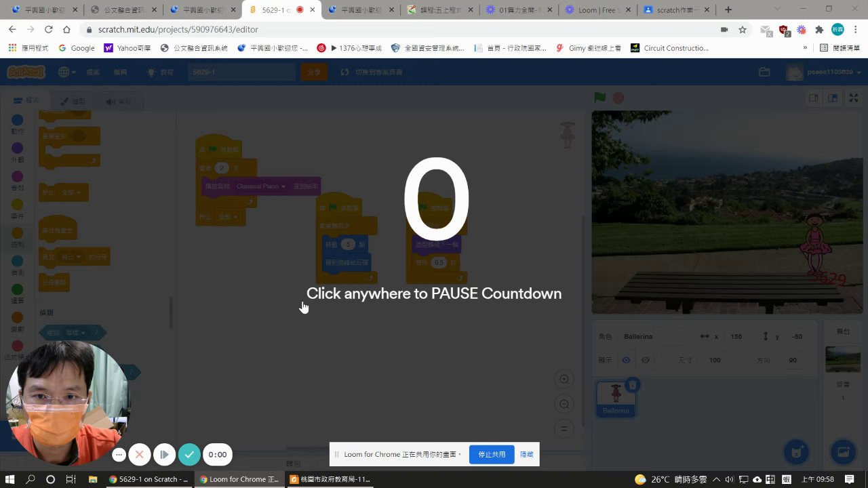This screenshot has width=868, height=488.
Task: Switch to scratch作業 browser tab
Action: tap(676, 10)
